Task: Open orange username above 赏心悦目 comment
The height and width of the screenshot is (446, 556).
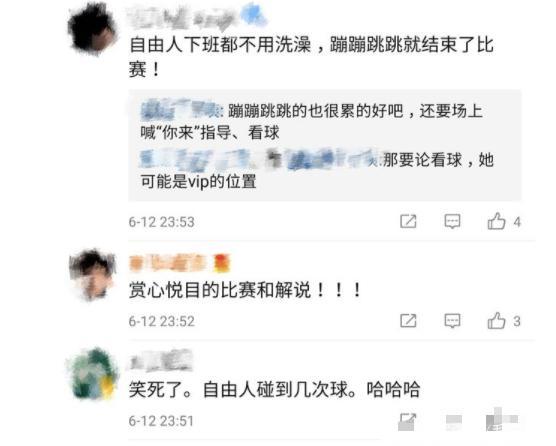Action: pyautogui.click(x=180, y=263)
